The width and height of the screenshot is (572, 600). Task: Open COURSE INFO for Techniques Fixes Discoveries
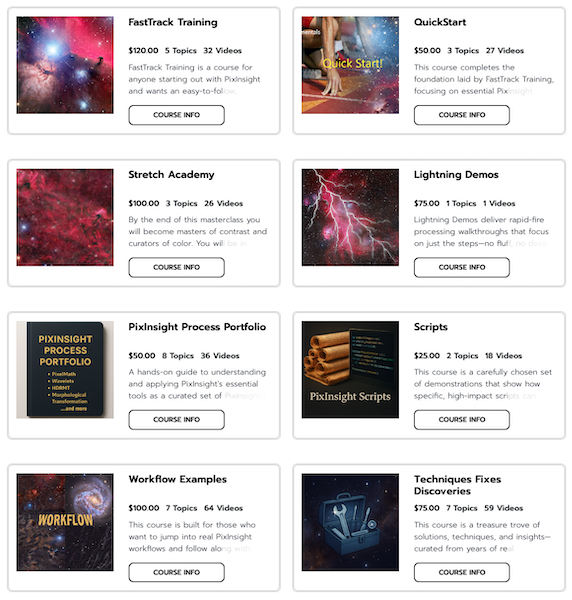click(462, 572)
